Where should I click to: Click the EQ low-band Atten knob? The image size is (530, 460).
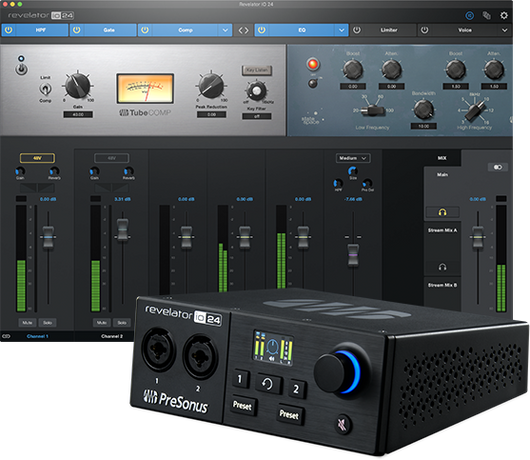391,69
